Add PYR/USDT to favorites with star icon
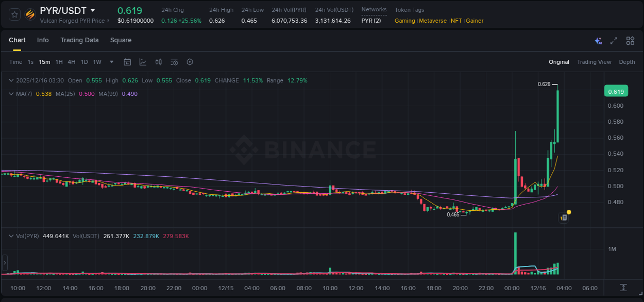Viewport: 644px width, 302px height. 15,14
